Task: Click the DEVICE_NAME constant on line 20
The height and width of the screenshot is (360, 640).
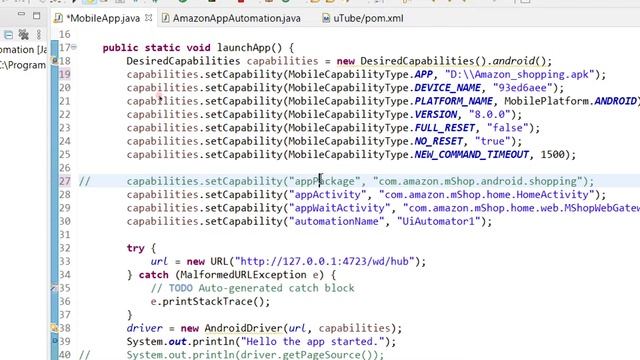Action: coord(447,88)
